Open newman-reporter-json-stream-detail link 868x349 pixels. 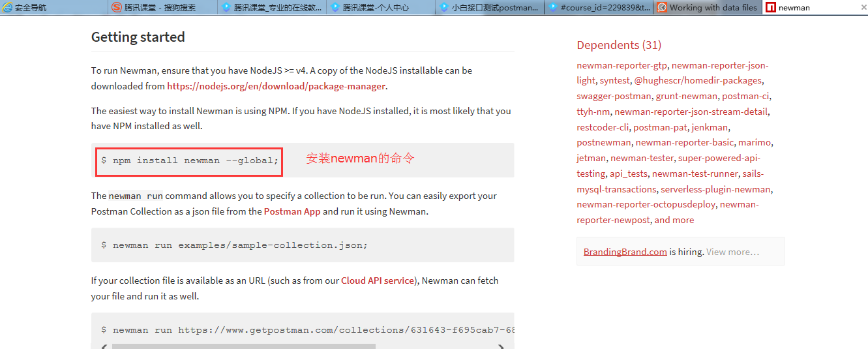point(691,112)
